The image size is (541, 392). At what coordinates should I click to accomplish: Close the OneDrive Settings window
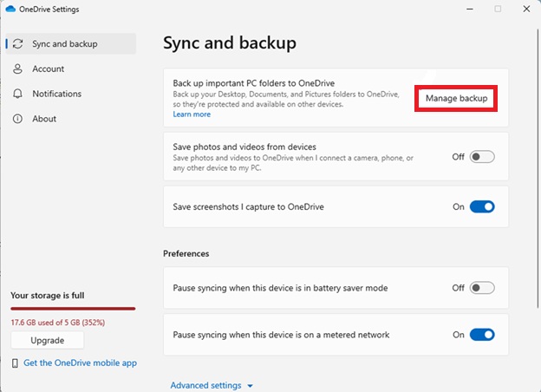[526, 9]
